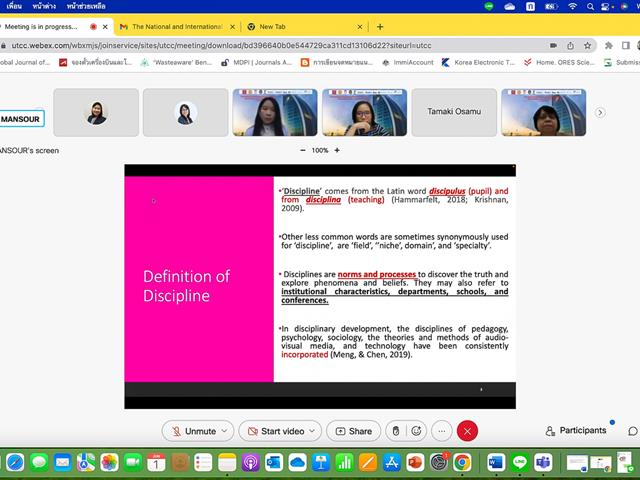Open FaceTime from the dock
Image resolution: width=640 pixels, height=480 pixels.
pos(133,462)
